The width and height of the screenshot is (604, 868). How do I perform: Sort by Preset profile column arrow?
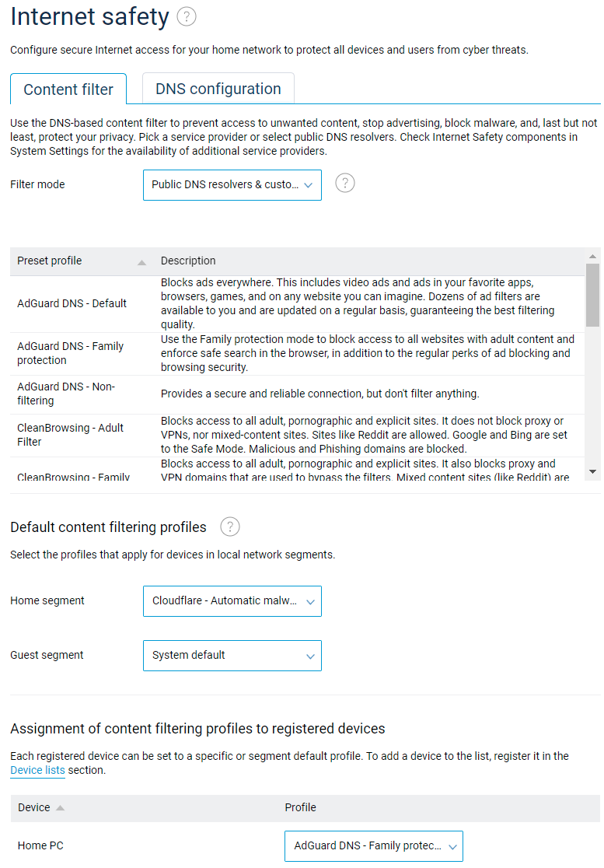(x=141, y=262)
